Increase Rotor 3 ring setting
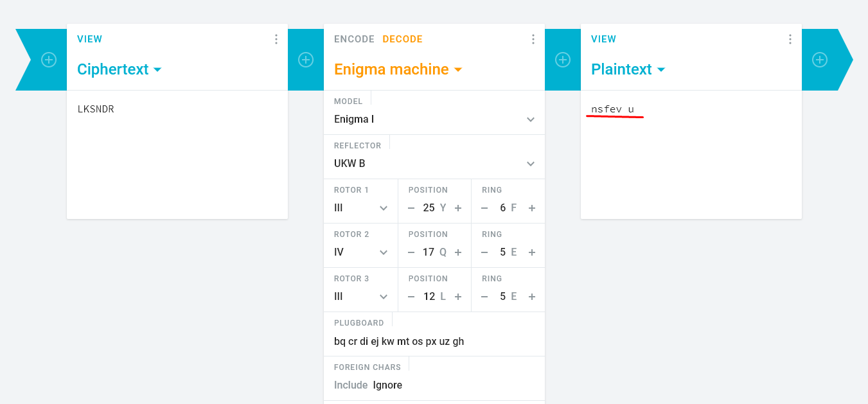Screen dimensions: 868x404 tap(532, 297)
